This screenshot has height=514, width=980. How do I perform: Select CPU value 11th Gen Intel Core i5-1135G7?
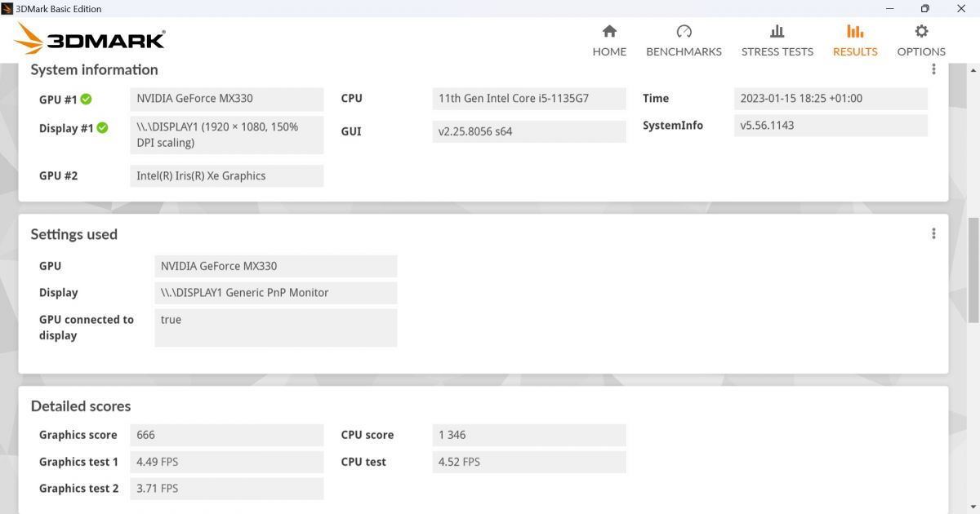pyautogui.click(x=528, y=99)
